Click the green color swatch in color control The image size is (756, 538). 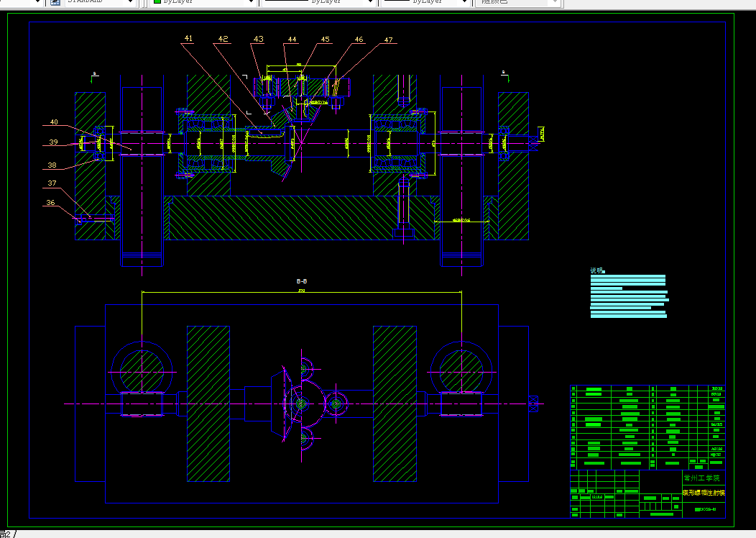click(x=157, y=1)
